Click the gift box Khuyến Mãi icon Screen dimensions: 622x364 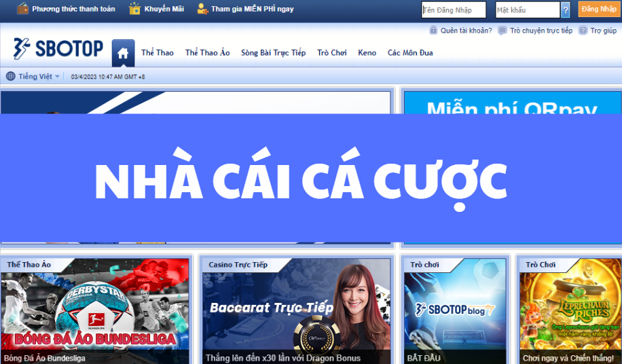[x=135, y=8]
